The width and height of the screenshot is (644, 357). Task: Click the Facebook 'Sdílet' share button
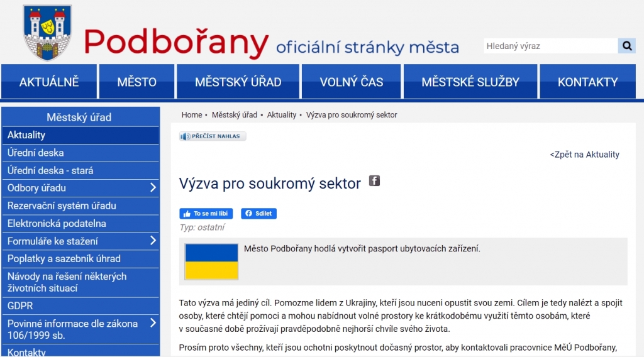[258, 214]
